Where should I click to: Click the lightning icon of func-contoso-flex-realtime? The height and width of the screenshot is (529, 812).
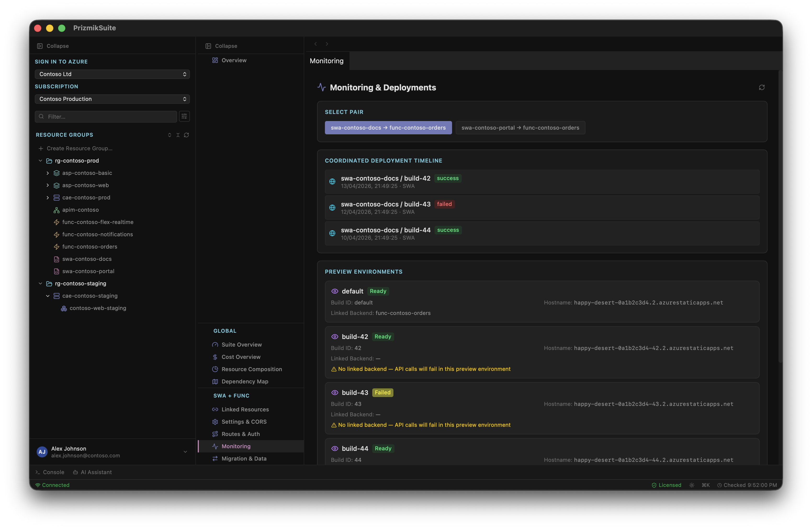click(57, 222)
